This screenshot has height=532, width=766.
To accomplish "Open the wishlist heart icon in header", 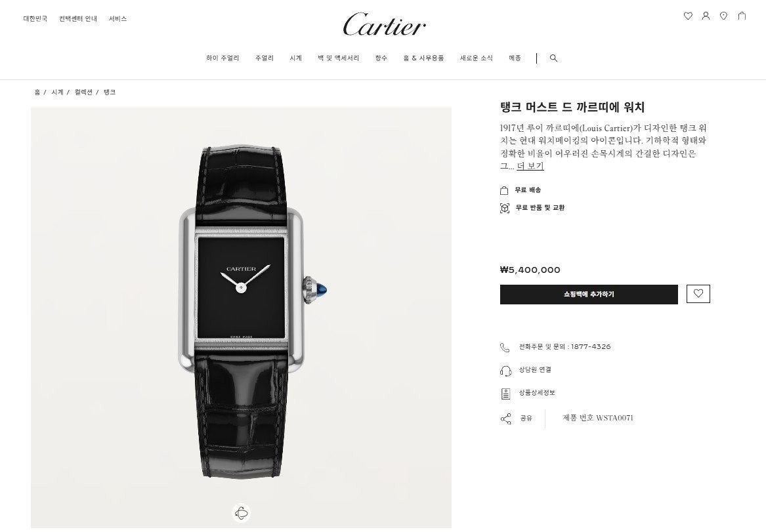I will coord(688,16).
